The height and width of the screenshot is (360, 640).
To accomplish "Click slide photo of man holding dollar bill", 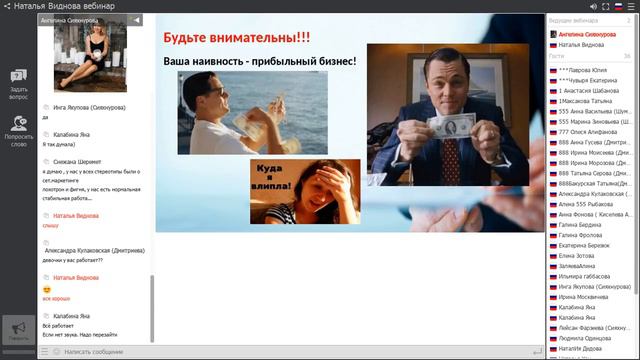I will pyautogui.click(x=448, y=115).
